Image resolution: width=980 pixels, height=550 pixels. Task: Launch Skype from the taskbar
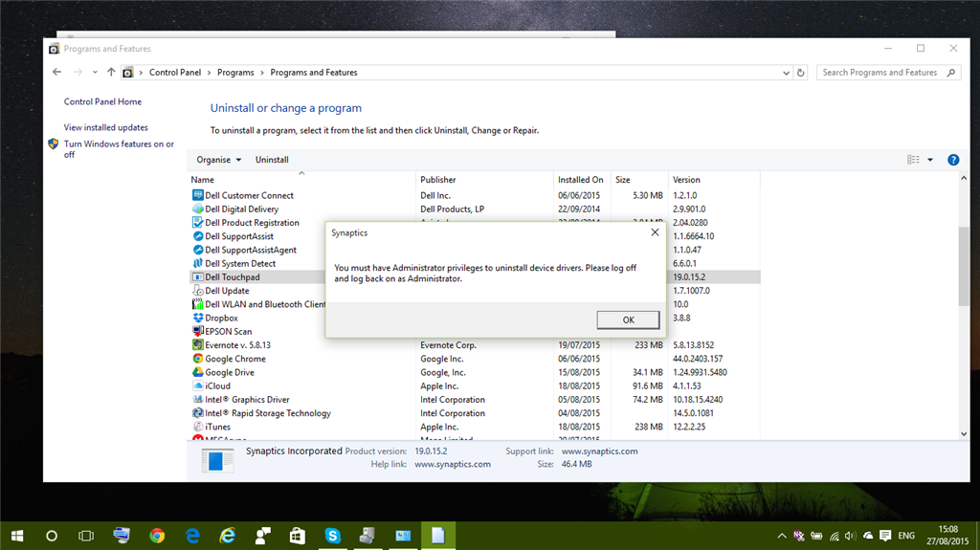332,536
